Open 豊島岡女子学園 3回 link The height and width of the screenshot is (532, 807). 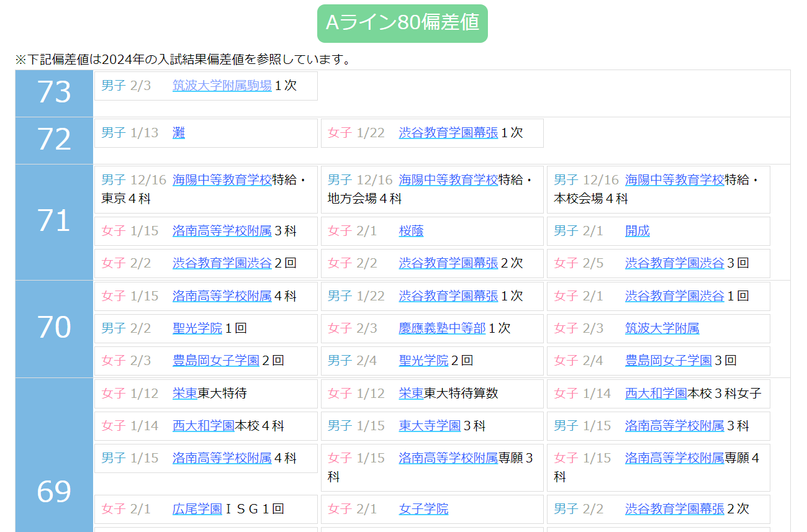(669, 361)
